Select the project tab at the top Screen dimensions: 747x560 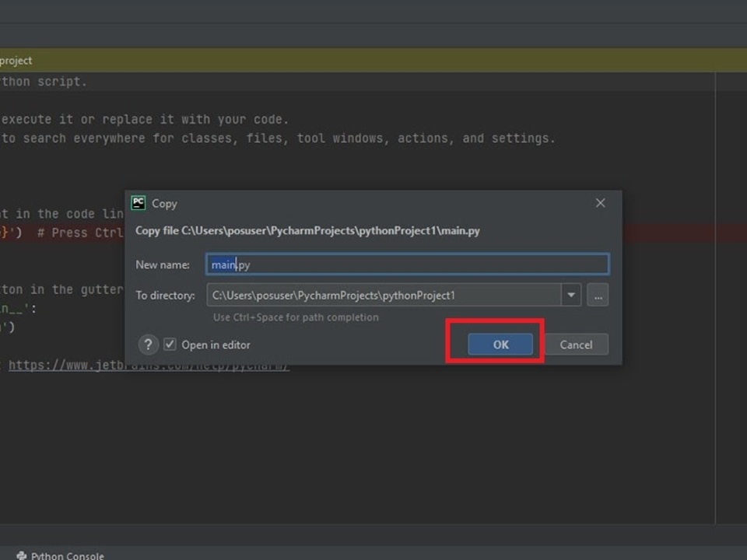click(x=16, y=60)
